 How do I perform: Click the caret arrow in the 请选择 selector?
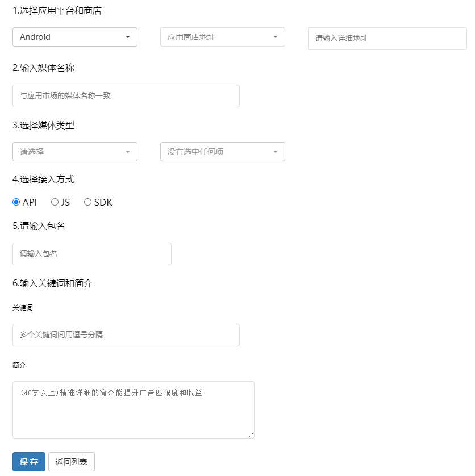click(128, 152)
